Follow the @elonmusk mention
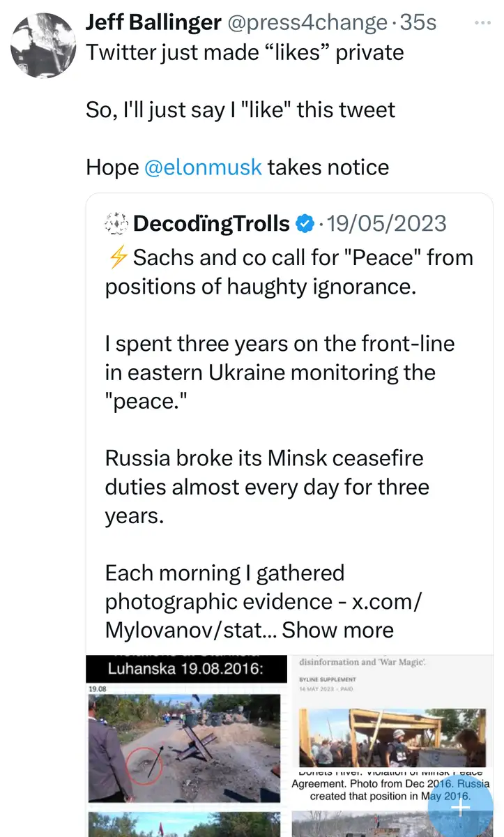Viewport: 504px width, 837px height. click(x=203, y=167)
